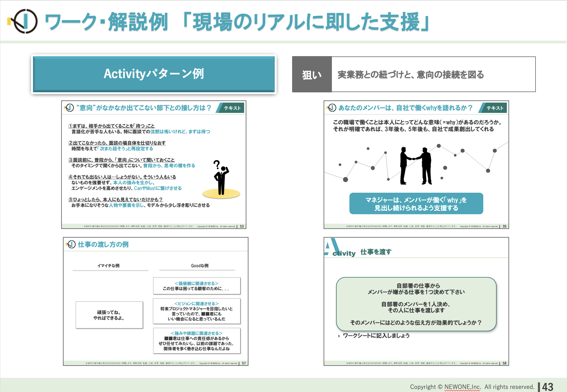Viewport: 567px width, 392px height.
Task: Click the large A ctivity logo mark
Action: pos(340,248)
